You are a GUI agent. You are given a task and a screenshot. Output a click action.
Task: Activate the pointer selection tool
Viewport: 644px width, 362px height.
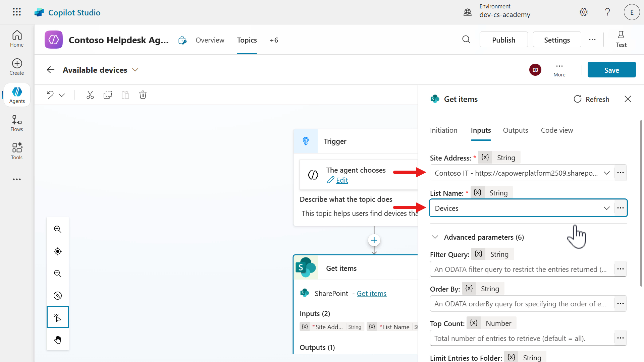57,317
